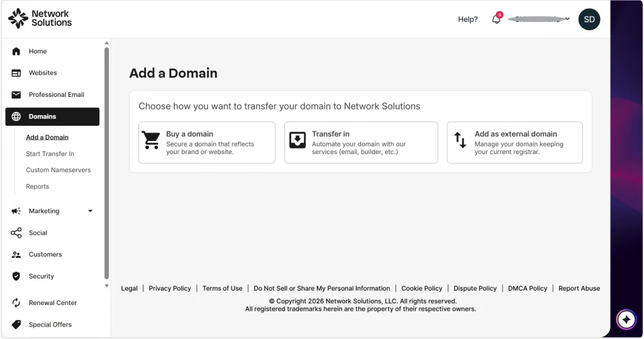Image resolution: width=644 pixels, height=339 pixels.
Task: Click the external domain up-down arrows icon
Action: (x=460, y=140)
